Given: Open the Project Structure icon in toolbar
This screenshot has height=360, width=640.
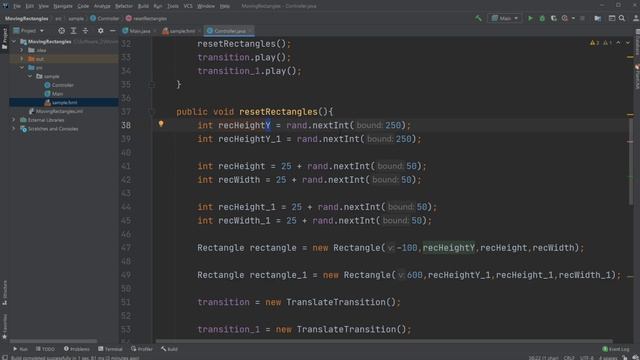Looking at the screenshot, I should pyautogui.click(x=598, y=18).
